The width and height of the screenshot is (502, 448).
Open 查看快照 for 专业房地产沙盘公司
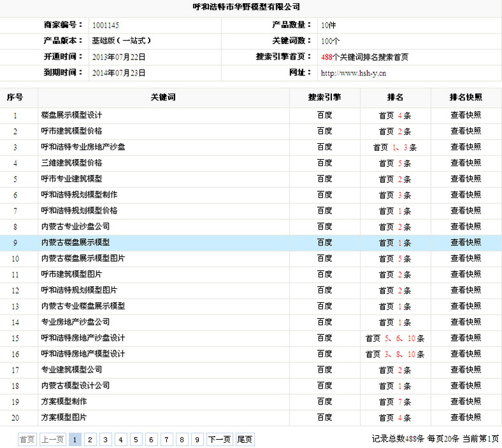tap(466, 322)
